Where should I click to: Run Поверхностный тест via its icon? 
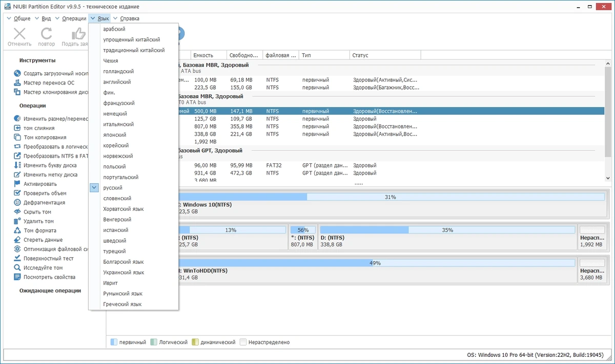(17, 259)
